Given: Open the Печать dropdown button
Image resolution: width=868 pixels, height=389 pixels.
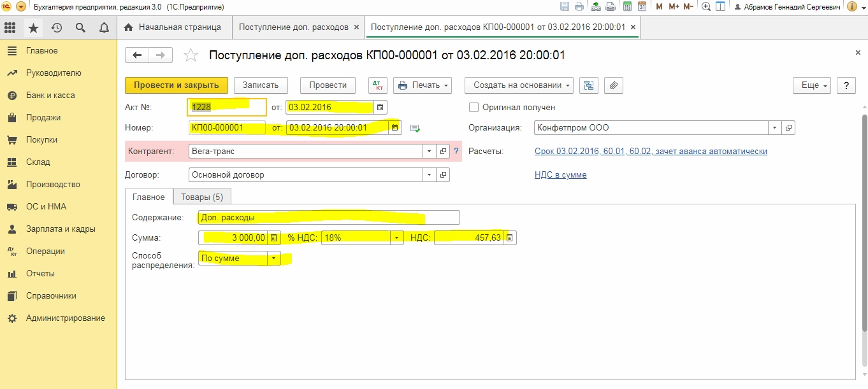Looking at the screenshot, I should point(423,85).
